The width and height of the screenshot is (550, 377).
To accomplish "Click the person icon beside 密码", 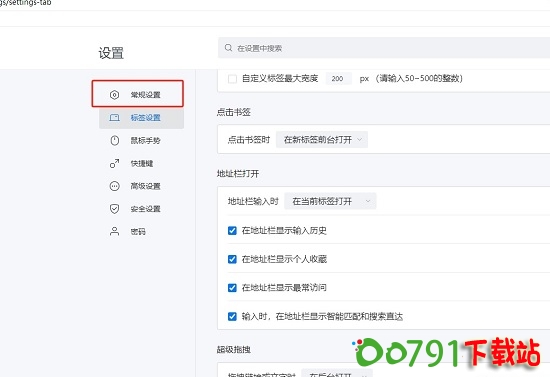I will pyautogui.click(x=114, y=231).
